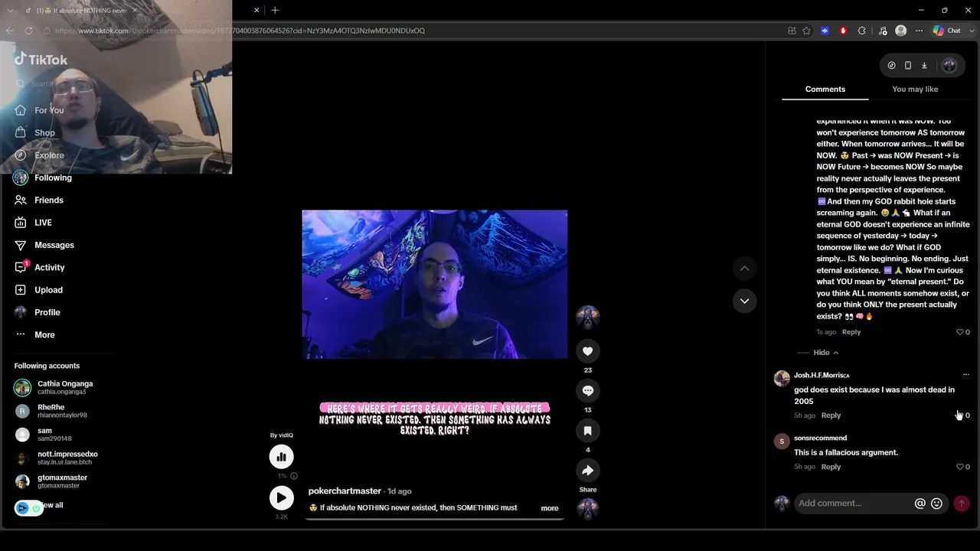Open the browser media control icon

(x=883, y=31)
